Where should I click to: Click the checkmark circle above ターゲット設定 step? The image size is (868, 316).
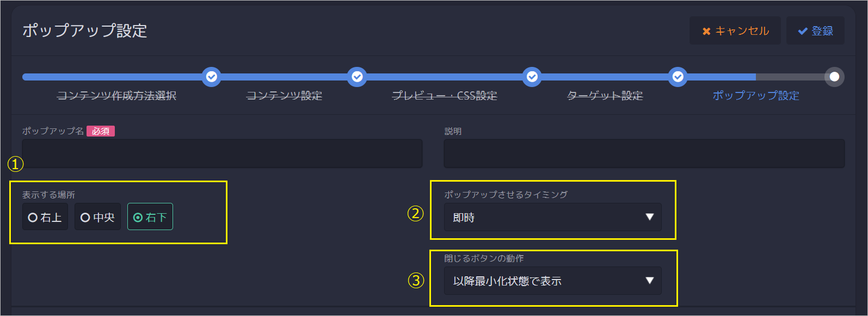click(678, 77)
